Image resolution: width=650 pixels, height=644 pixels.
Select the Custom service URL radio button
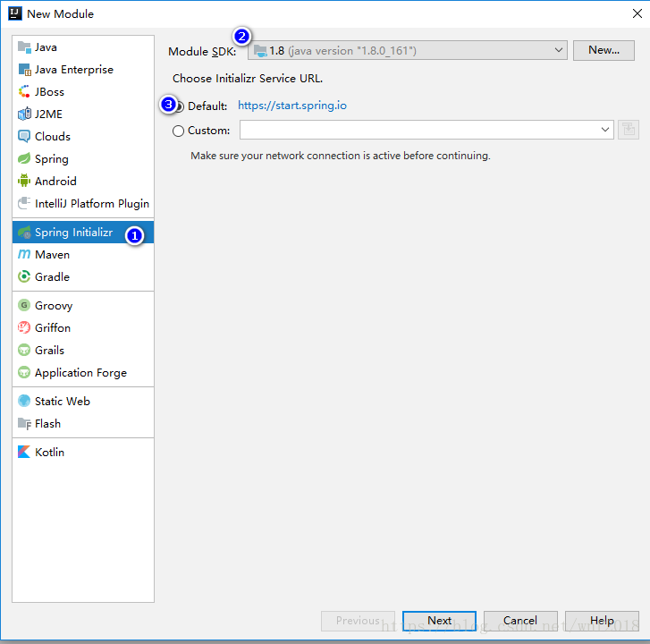click(x=178, y=131)
